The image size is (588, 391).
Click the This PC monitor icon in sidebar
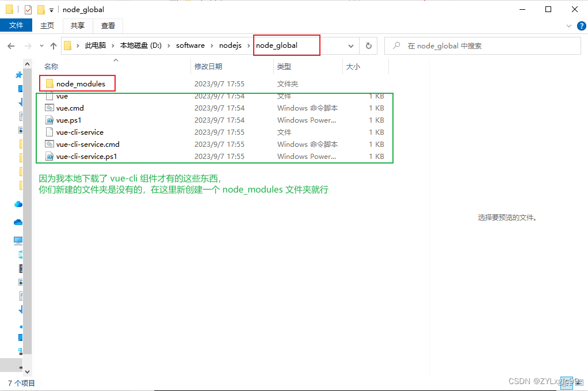[x=18, y=240]
